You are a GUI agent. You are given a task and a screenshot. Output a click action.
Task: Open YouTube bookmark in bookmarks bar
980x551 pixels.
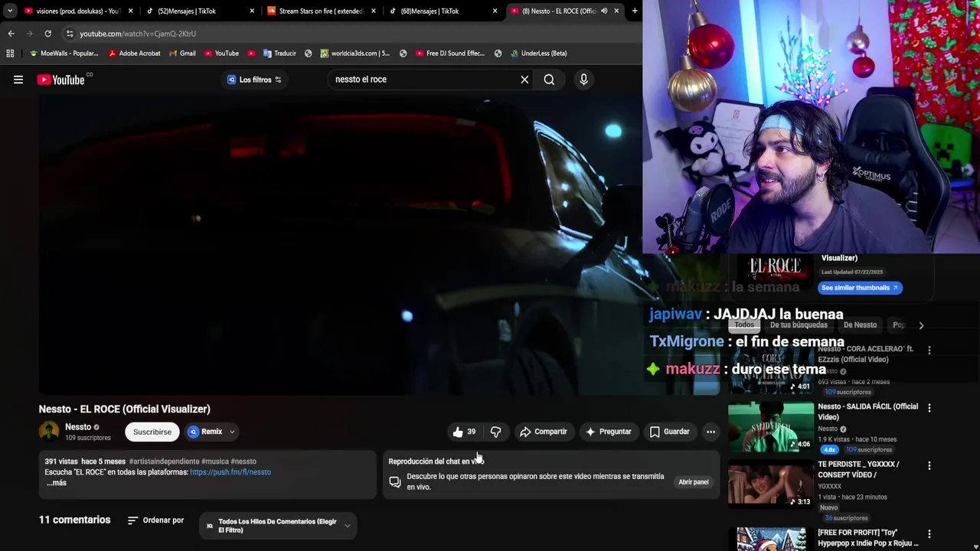point(221,54)
